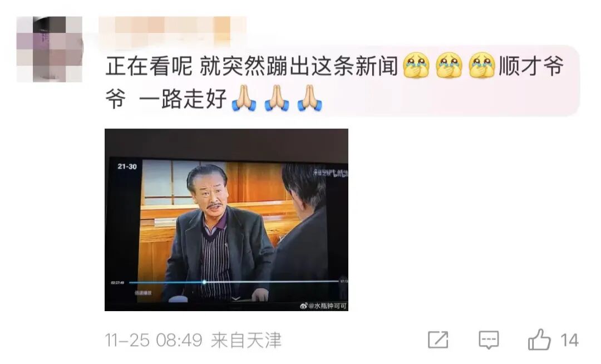This screenshot has width=601, height=364.
Task: Click the like count 14
Action: point(569,340)
